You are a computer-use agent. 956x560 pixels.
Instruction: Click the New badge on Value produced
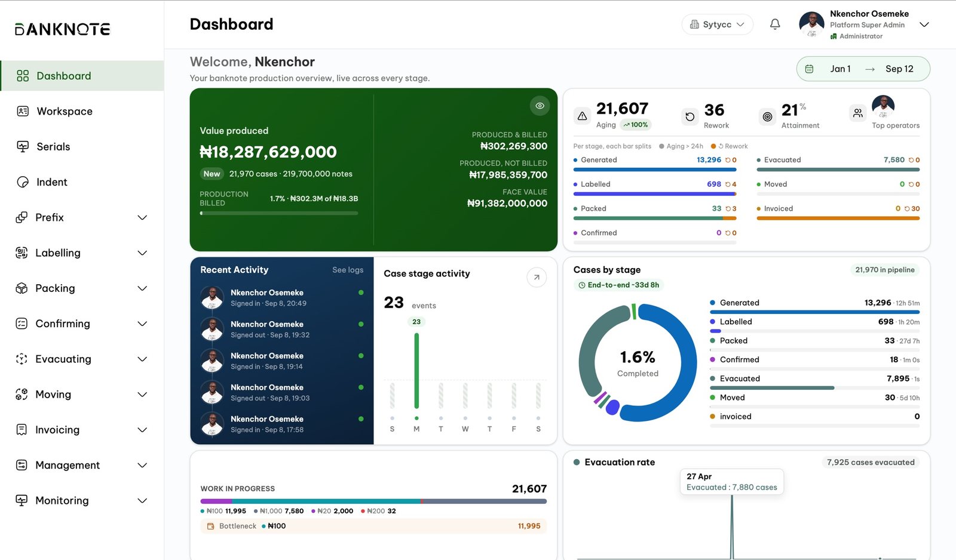pyautogui.click(x=212, y=174)
